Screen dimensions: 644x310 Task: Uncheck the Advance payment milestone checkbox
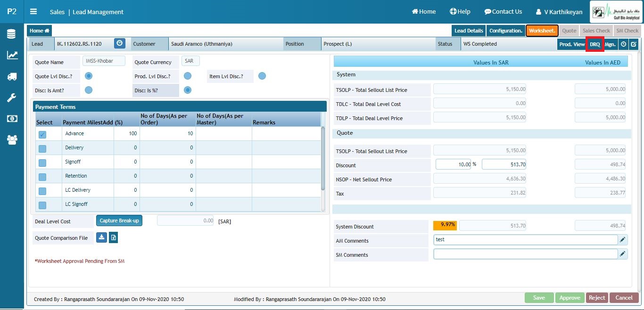42,134
